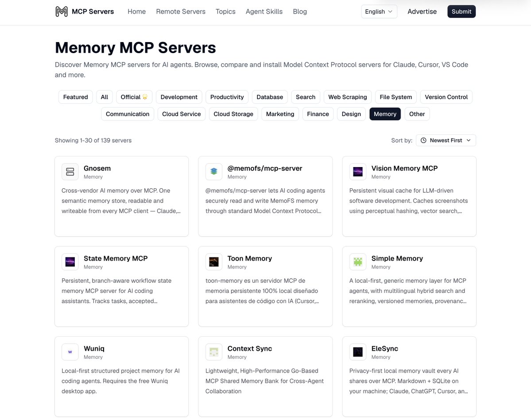Open the @memofs/mcp-server layered icon
Screen dimensions: 531x420
(x=214, y=172)
